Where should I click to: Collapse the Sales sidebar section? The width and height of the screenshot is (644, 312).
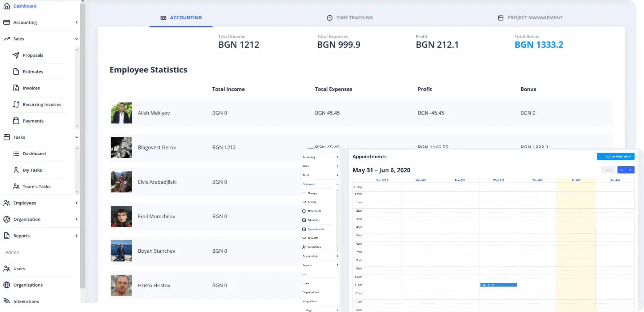point(76,39)
